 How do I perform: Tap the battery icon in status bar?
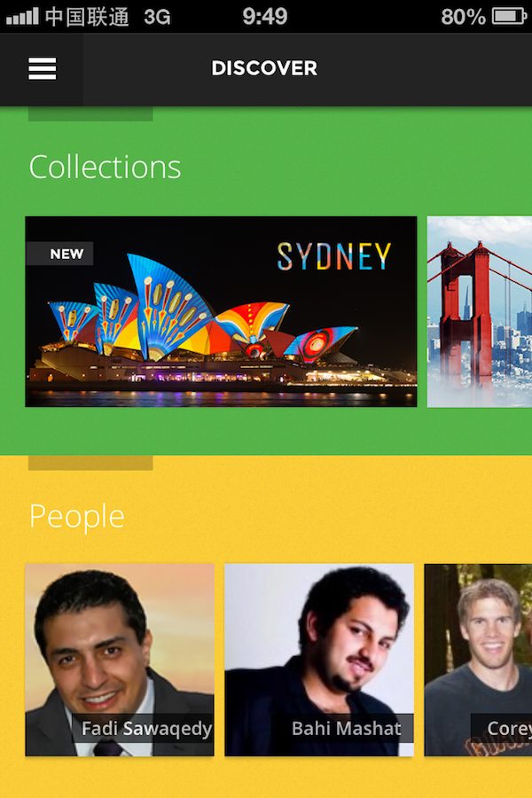[x=509, y=17]
